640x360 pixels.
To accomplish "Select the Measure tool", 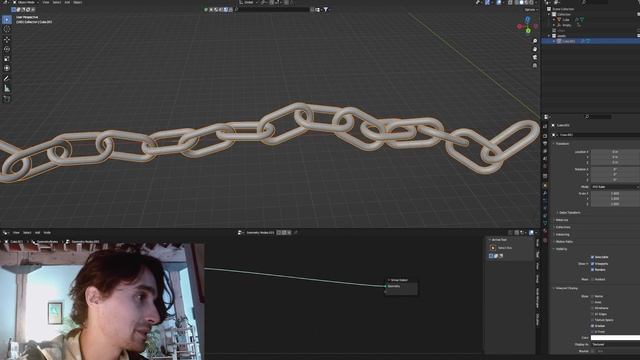I will point(7,88).
